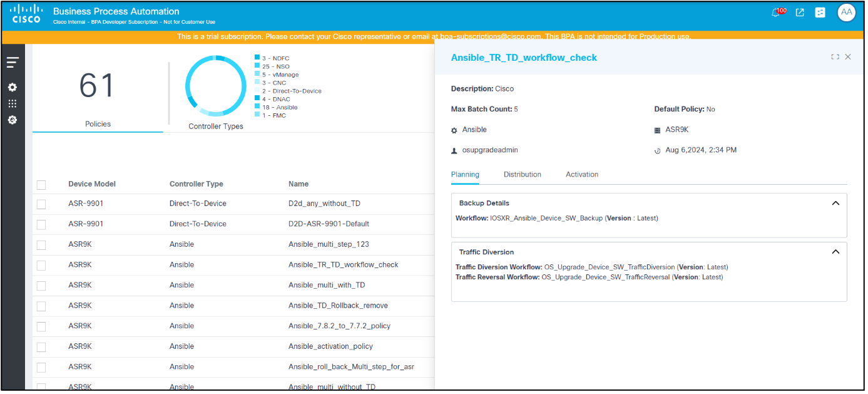Viewport: 868px width, 394px height.
Task: Click the Business Process Automation title
Action: (116, 11)
